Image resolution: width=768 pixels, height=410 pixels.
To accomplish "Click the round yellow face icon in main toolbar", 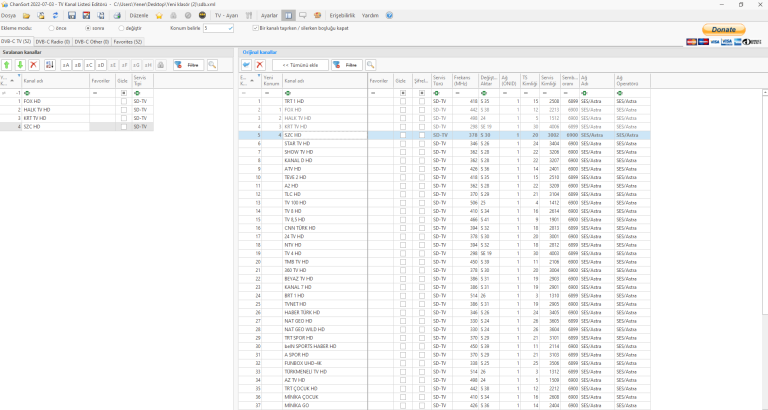I will [202, 16].
